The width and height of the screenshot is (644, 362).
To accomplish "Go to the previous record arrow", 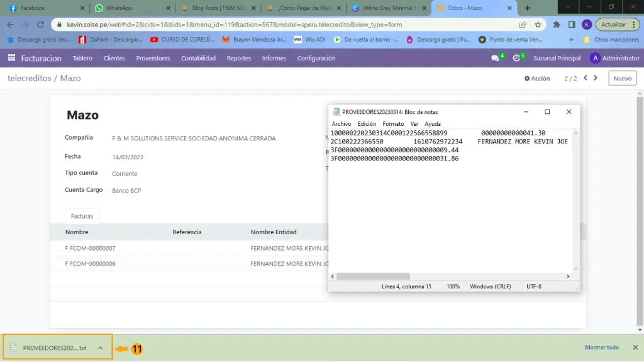I will [586, 78].
